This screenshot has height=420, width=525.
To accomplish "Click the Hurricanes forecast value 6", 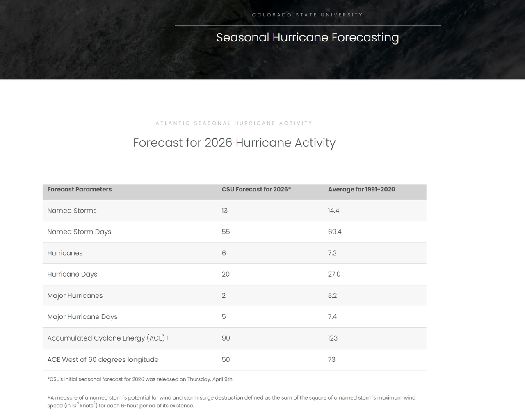I will point(224,253).
